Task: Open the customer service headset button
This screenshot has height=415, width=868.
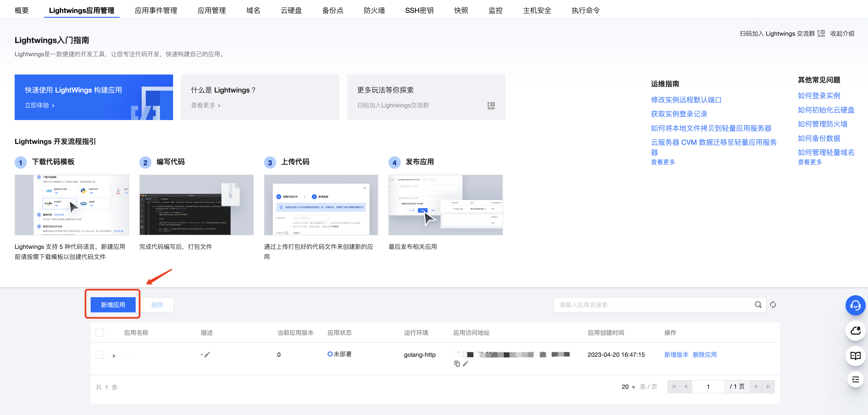Action: coord(855,305)
